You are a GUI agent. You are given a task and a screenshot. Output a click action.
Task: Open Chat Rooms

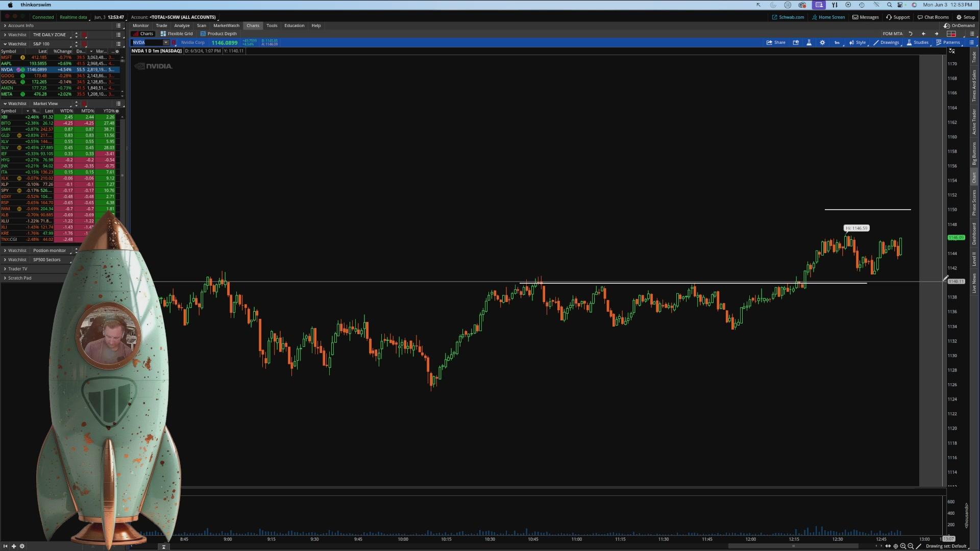933,17
